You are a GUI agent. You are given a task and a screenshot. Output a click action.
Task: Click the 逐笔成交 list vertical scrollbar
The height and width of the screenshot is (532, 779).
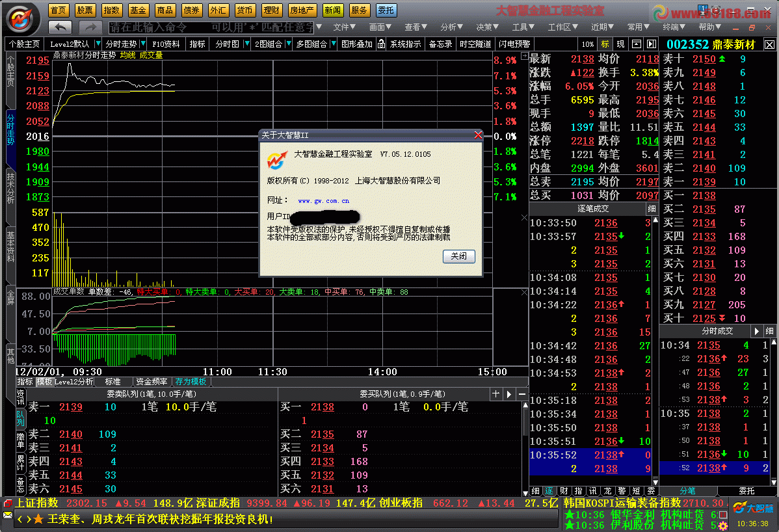(655, 350)
